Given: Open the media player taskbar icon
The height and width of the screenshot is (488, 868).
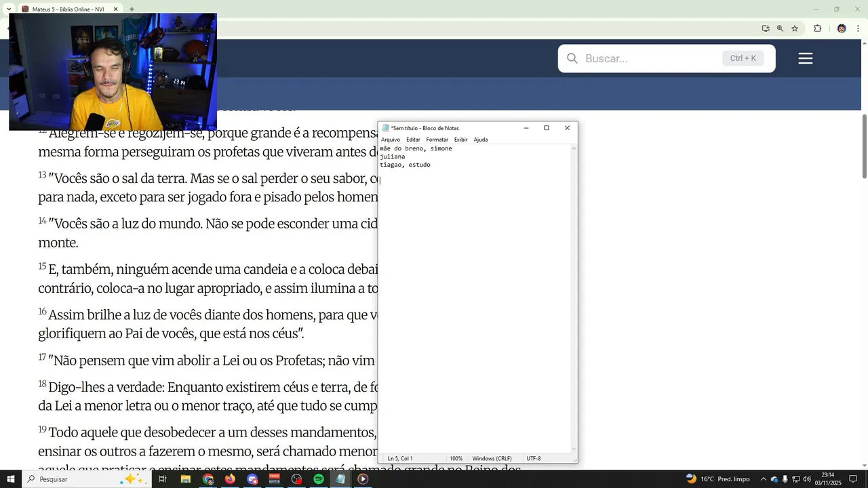Looking at the screenshot, I should 363,479.
